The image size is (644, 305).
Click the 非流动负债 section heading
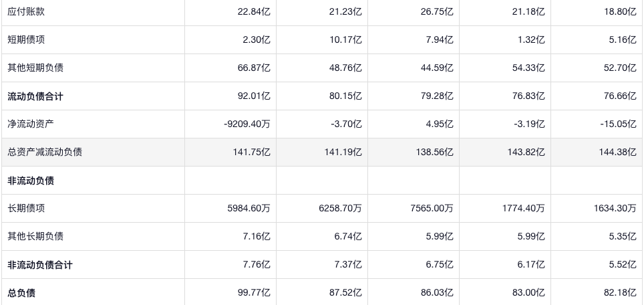pos(31,181)
